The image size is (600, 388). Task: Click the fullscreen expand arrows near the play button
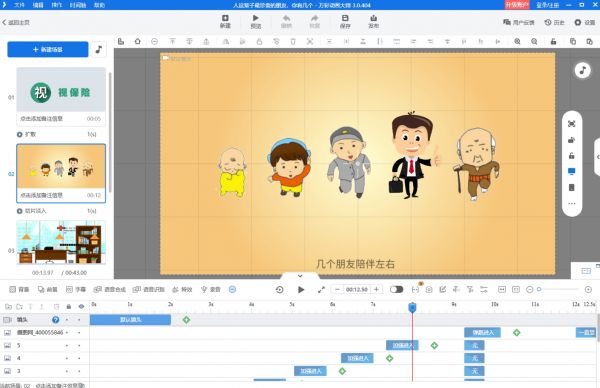pyautogui.click(x=321, y=290)
